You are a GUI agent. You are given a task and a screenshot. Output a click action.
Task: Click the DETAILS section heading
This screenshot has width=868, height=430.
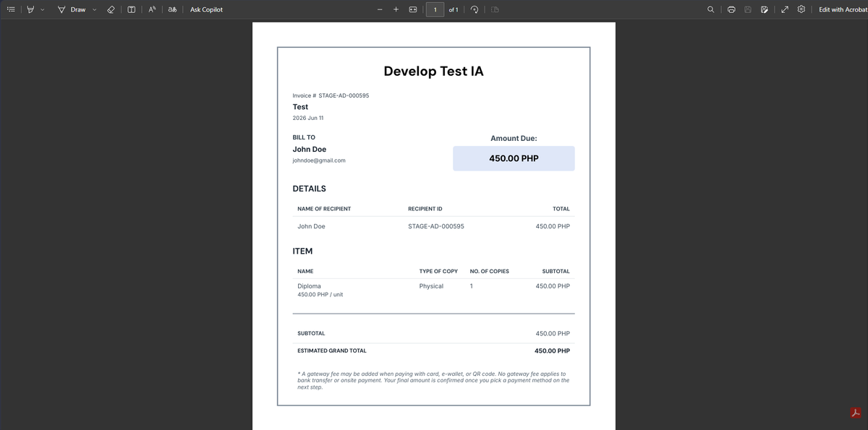coord(309,189)
